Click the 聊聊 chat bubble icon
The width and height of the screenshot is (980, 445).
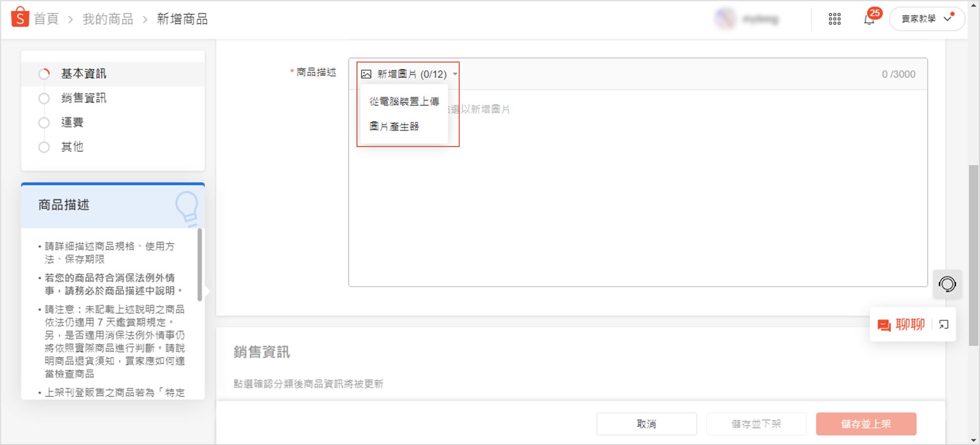[x=884, y=325]
